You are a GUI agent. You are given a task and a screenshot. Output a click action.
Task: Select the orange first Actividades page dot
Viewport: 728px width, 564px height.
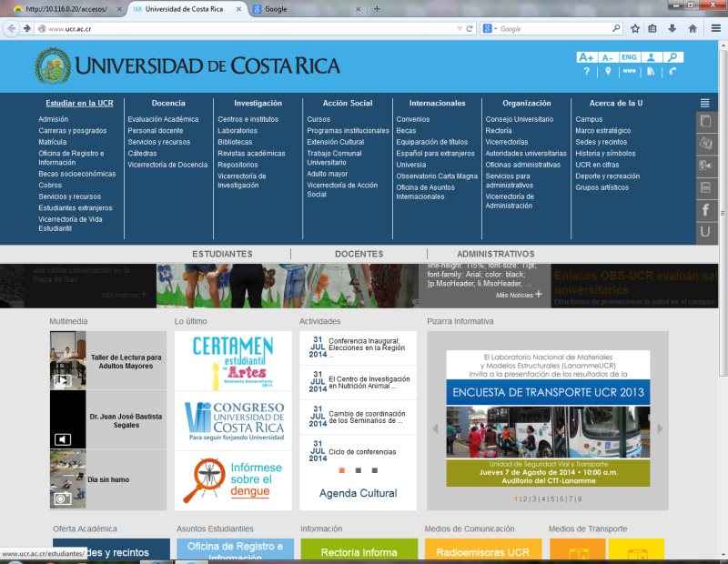pos(342,470)
